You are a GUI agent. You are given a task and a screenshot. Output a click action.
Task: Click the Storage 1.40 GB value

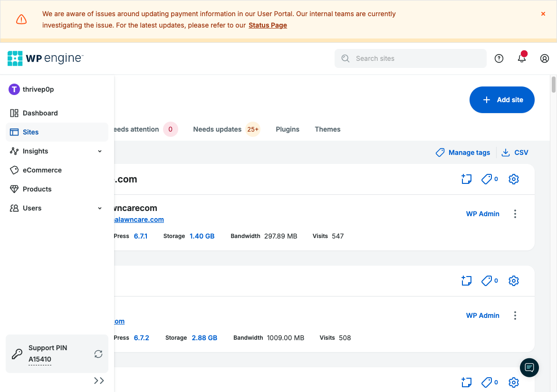[202, 236]
